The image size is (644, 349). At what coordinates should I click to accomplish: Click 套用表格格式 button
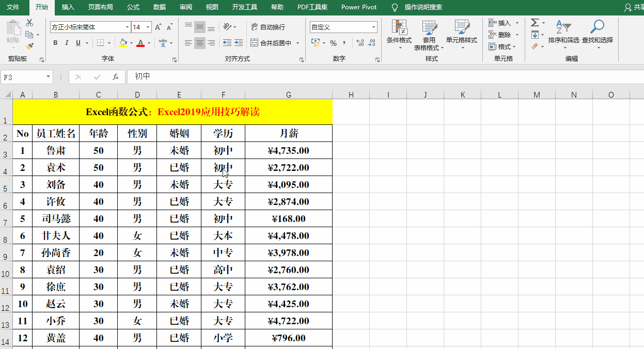[x=429, y=35]
